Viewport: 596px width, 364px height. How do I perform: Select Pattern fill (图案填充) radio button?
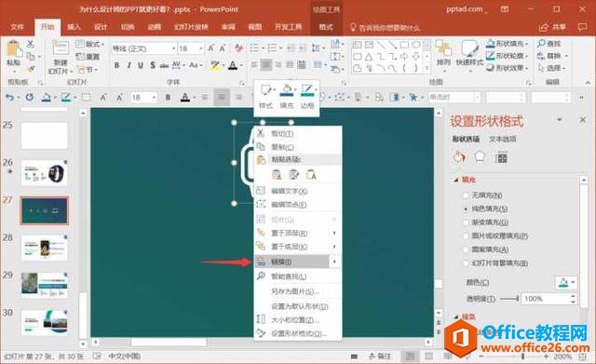click(x=466, y=249)
